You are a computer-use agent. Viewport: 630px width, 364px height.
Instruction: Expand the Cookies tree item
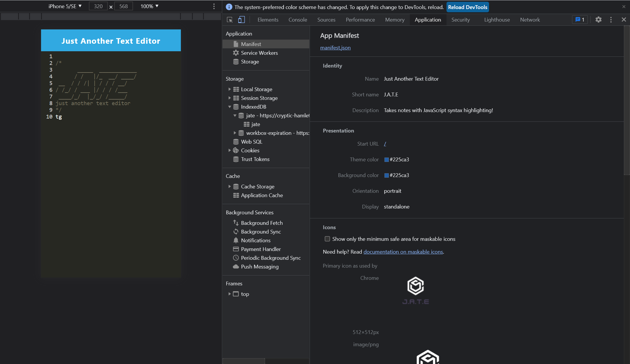point(230,150)
